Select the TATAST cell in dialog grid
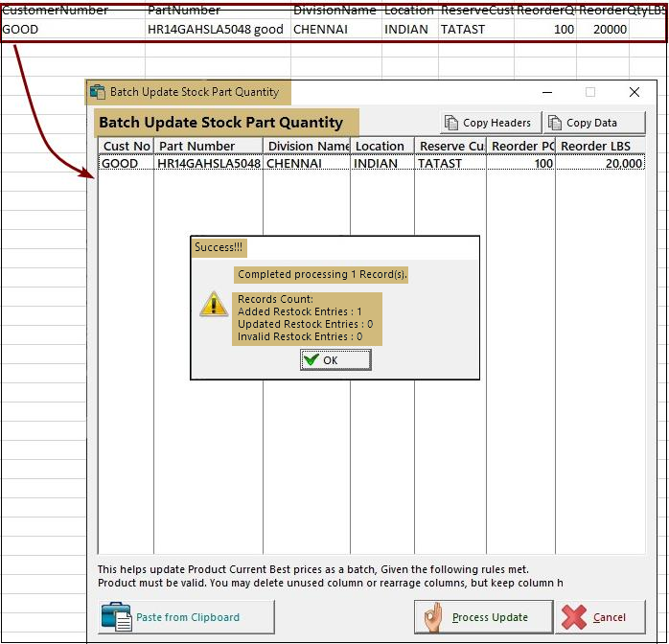The width and height of the screenshot is (669, 644). pyautogui.click(x=450, y=163)
